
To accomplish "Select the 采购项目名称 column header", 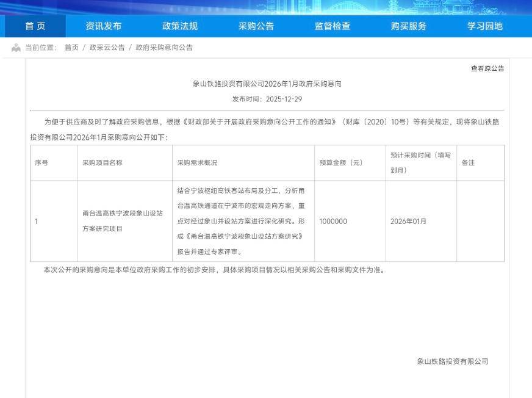I will 102,163.
